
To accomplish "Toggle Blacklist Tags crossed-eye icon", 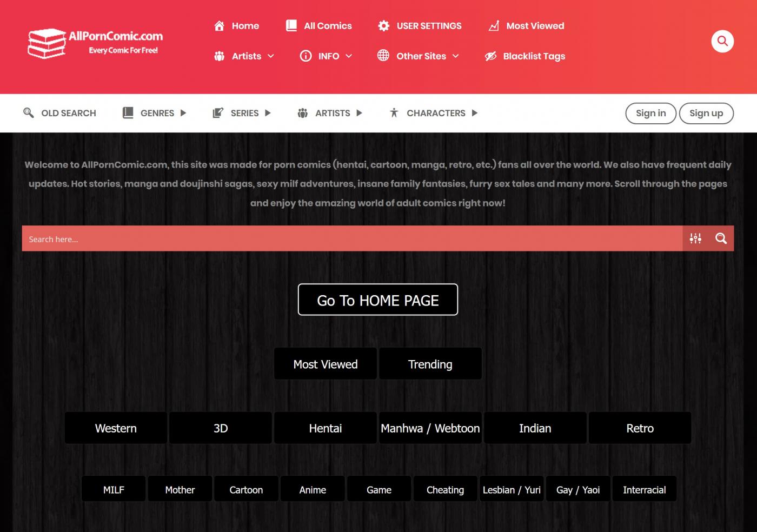I will (x=490, y=56).
